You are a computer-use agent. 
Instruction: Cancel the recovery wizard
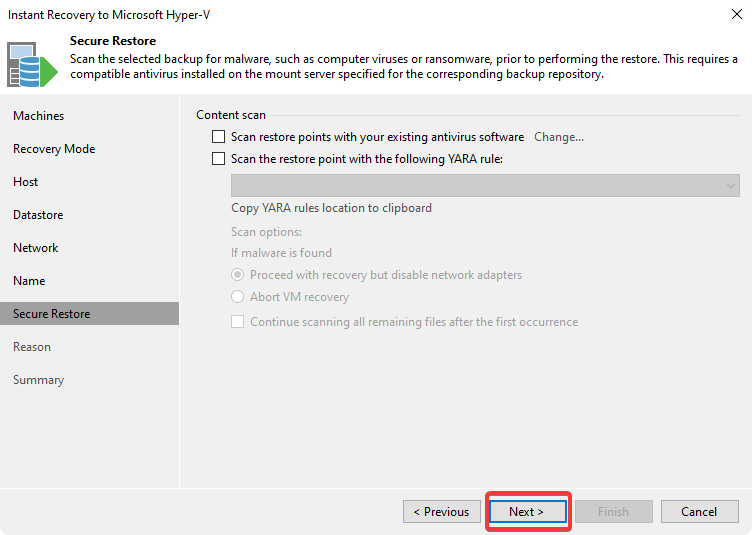click(699, 512)
